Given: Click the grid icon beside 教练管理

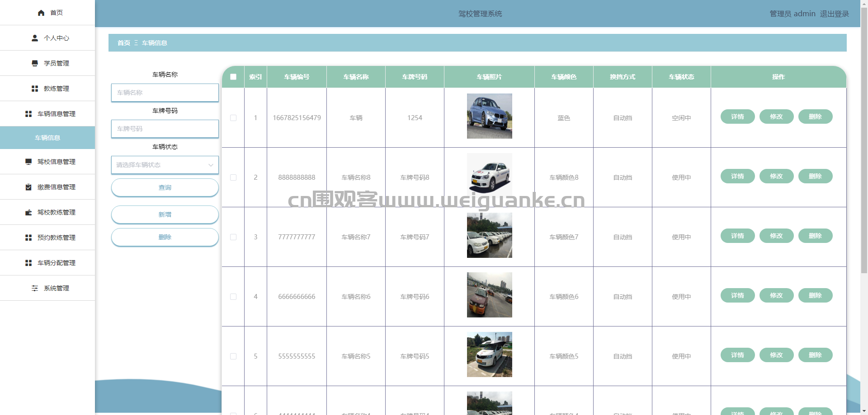Looking at the screenshot, I should point(35,89).
